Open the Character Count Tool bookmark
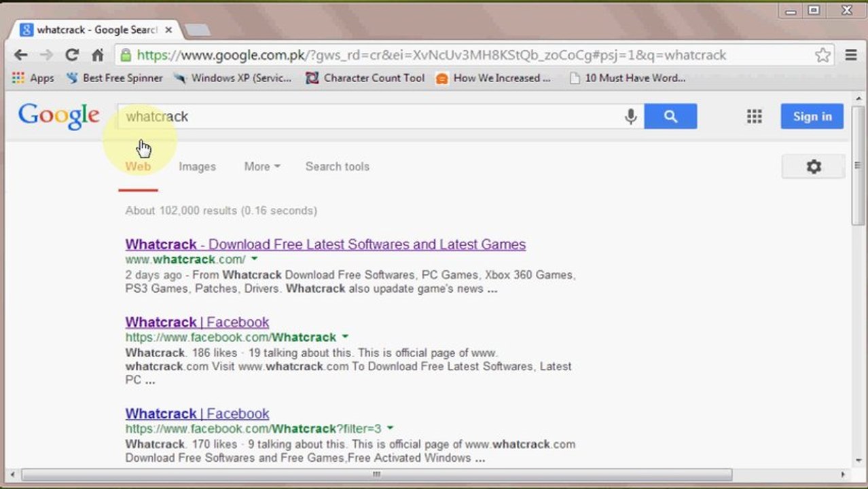Screen dimensions: 868x489 [365, 78]
